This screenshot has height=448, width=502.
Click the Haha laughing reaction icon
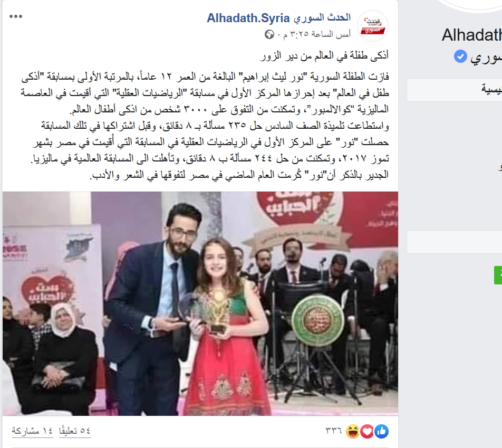[352, 431]
